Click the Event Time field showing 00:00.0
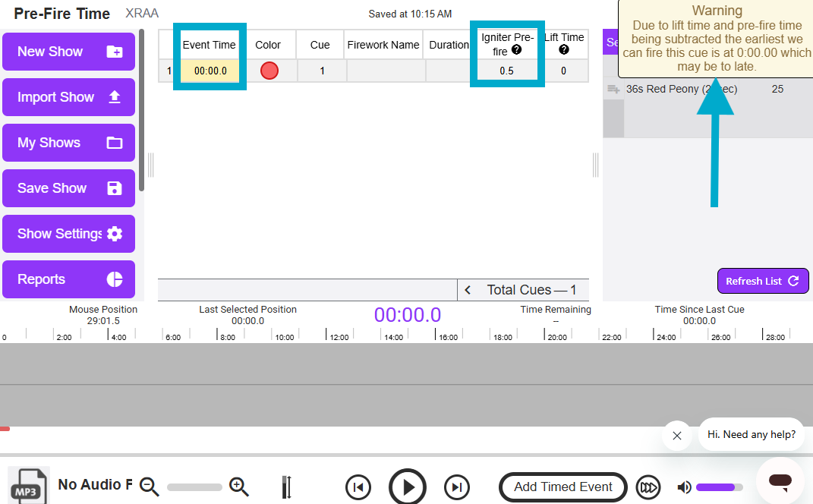 [x=210, y=71]
